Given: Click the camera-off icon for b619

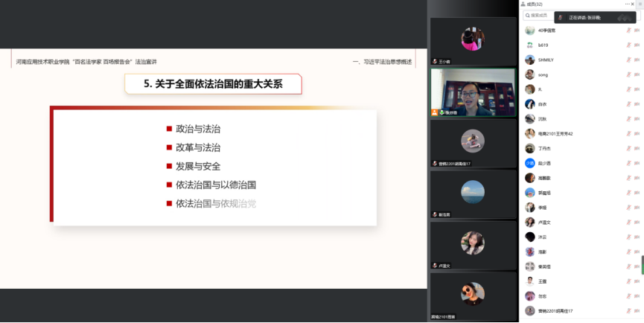Looking at the screenshot, I should coord(637,45).
